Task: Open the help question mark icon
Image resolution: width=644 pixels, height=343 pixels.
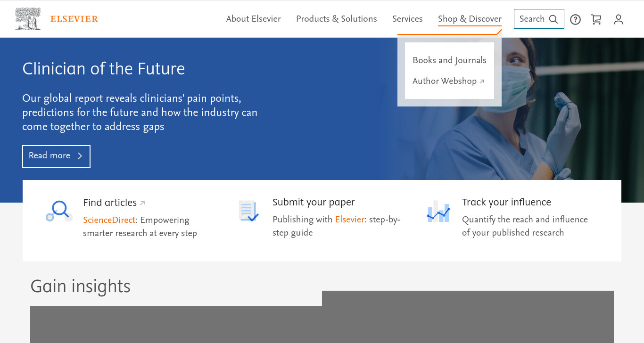Action: [575, 19]
